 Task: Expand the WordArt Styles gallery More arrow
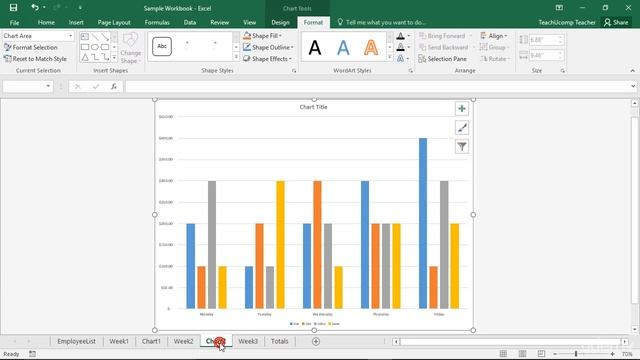389,58
